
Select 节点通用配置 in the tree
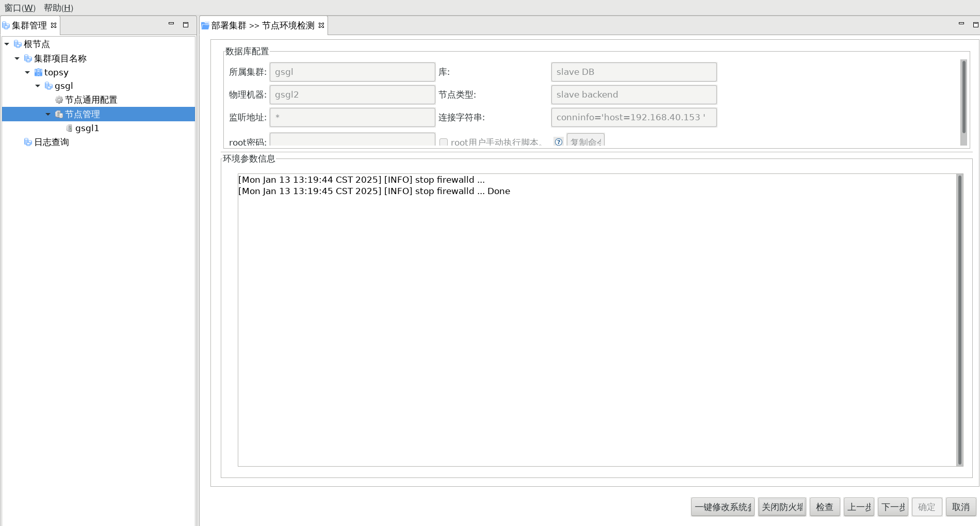coord(91,100)
